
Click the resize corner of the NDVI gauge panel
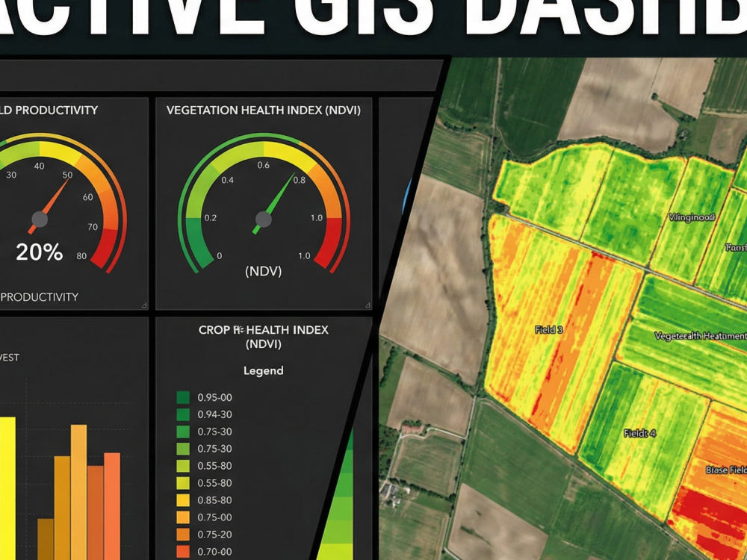coord(368,305)
